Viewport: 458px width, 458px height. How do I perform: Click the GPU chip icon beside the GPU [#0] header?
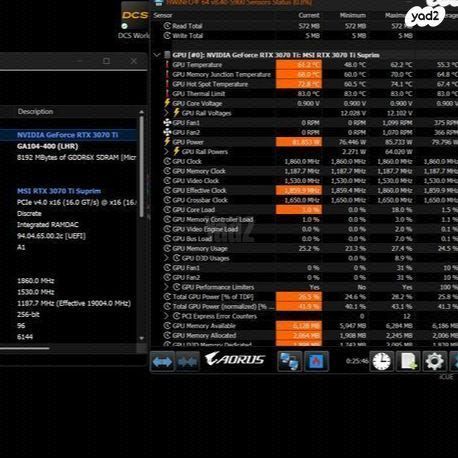(167, 55)
